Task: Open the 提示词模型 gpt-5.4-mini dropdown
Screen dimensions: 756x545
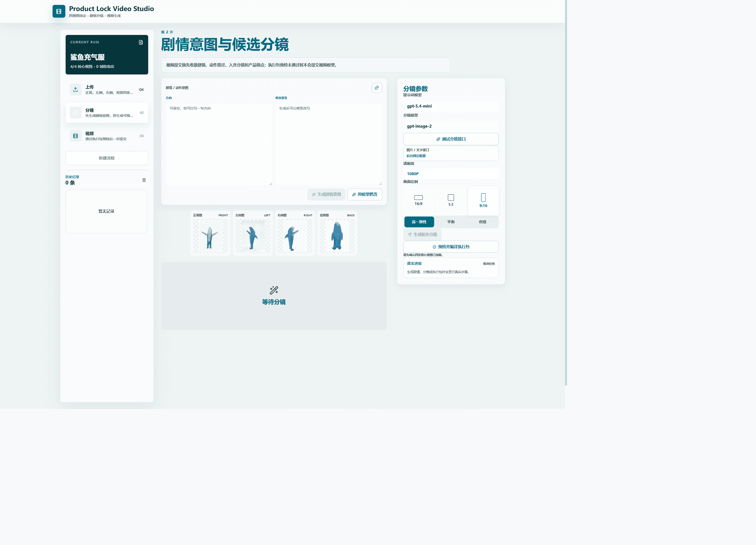Action: coord(451,106)
